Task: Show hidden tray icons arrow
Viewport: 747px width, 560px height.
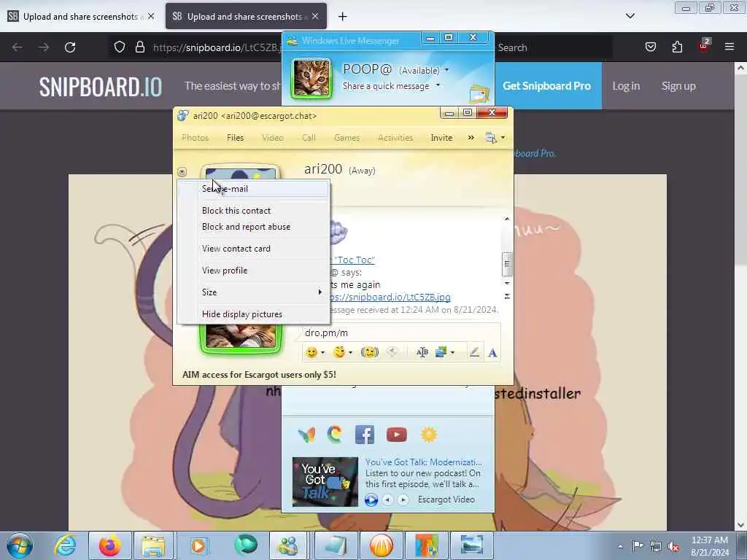Action: coord(620,547)
